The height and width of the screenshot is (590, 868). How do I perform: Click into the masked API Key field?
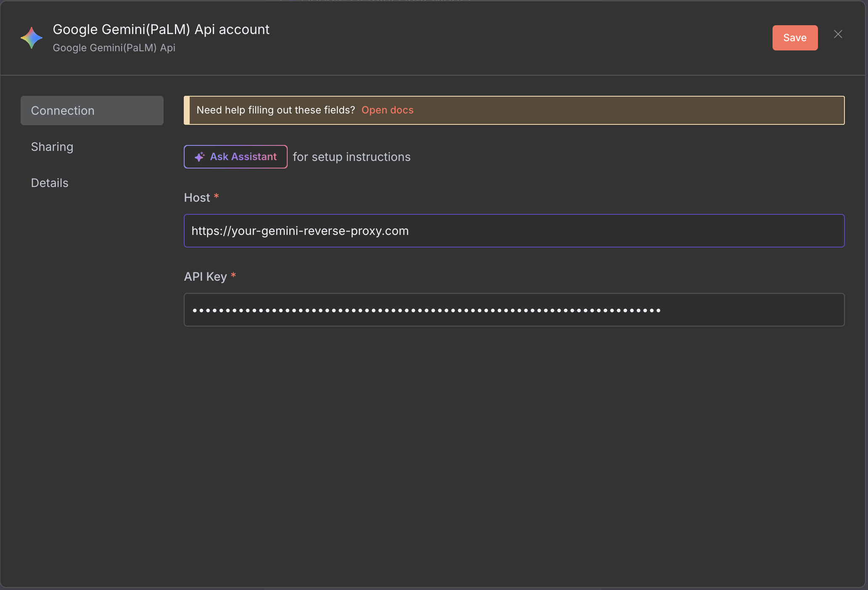pyautogui.click(x=513, y=310)
